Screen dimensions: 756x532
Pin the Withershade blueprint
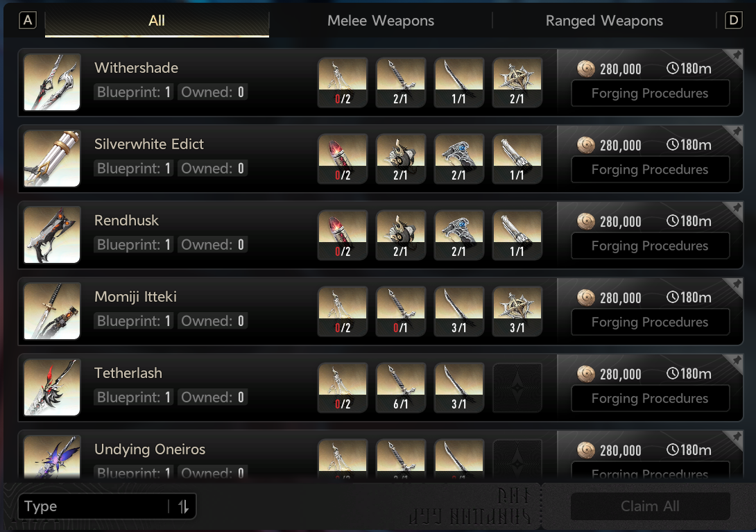(736, 55)
